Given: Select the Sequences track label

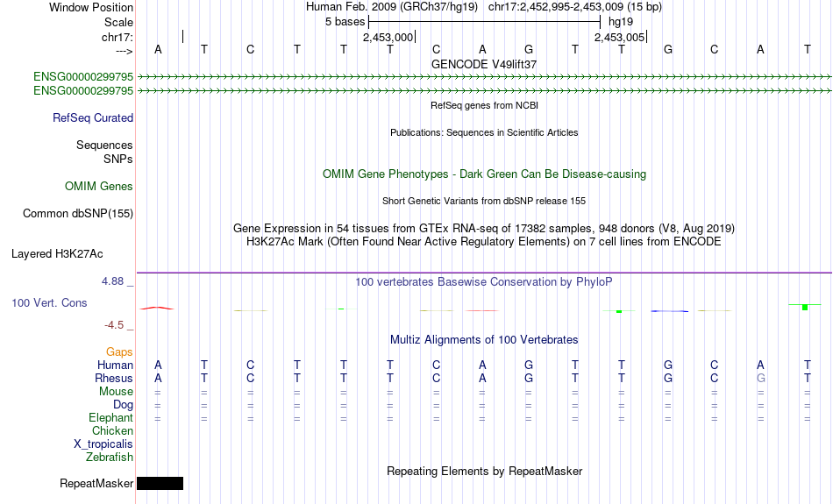Looking at the screenshot, I should pos(104,145).
